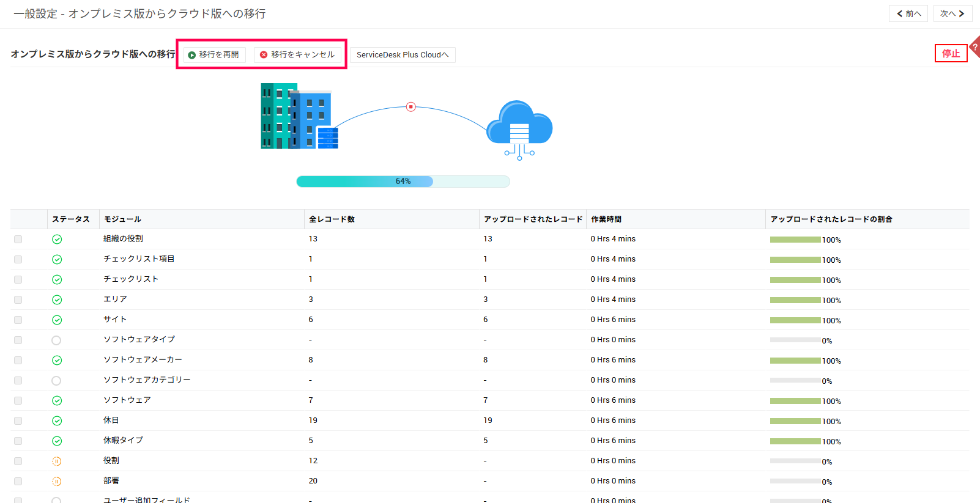The image size is (980, 503).
Task: Click the uploaded record count 13 for 組織の役割
Action: 488,239
